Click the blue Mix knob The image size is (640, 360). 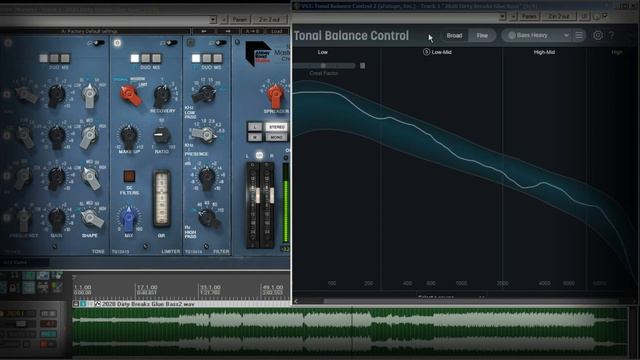pos(128,219)
